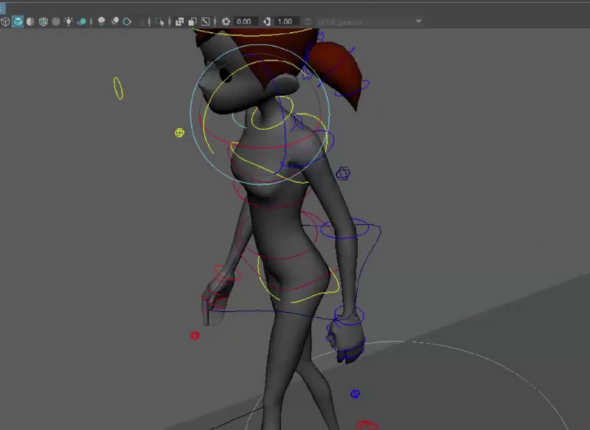
Task: Select small red control below left hand
Action: 195,335
